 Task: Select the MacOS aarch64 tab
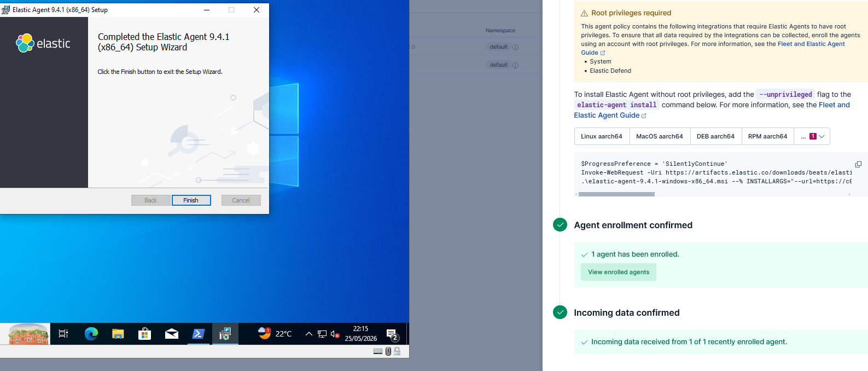click(660, 136)
